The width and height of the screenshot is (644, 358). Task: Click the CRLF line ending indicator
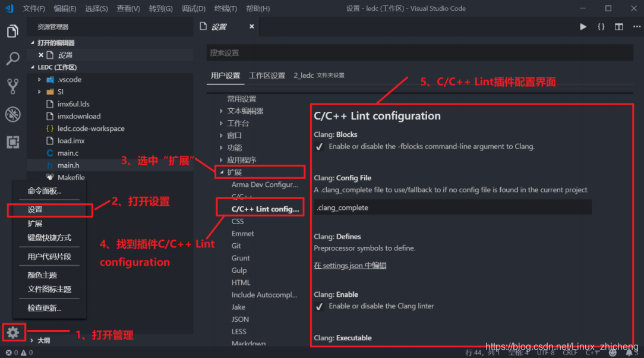pos(570,353)
